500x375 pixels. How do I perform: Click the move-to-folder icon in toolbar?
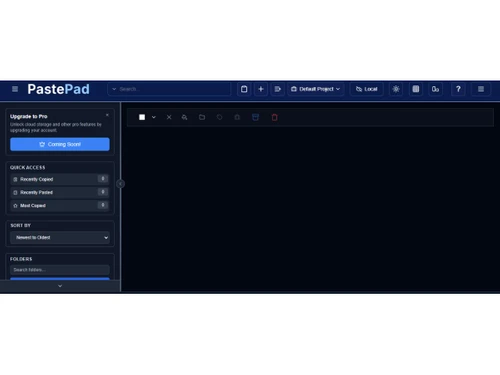click(202, 117)
